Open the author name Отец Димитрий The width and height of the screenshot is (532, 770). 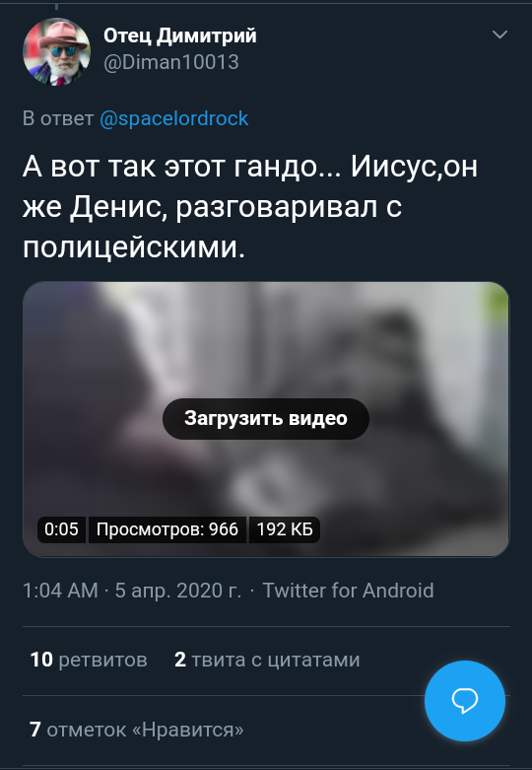pos(180,35)
